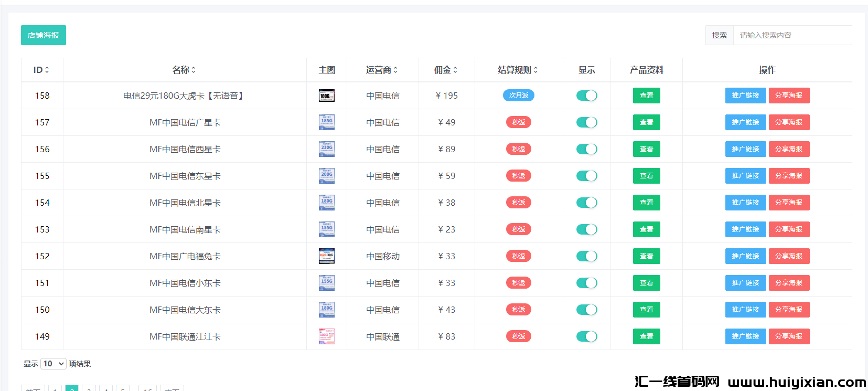Sort by 结算规则 column sort icon
This screenshot has width=868, height=391.
(x=535, y=70)
